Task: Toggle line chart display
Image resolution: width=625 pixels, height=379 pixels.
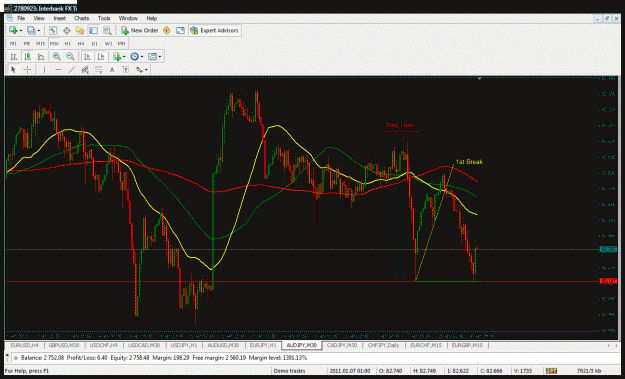Action: coord(41,57)
